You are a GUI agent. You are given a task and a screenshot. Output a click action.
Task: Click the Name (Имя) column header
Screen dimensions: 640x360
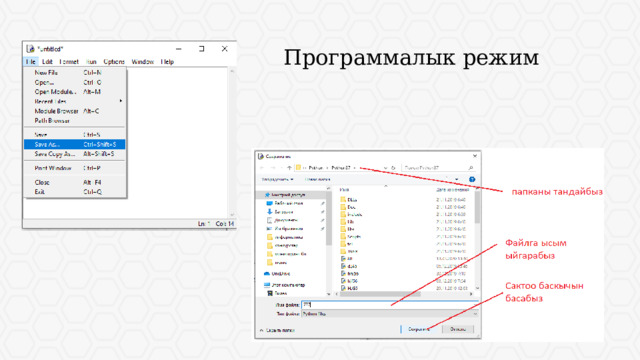pyautogui.click(x=344, y=190)
